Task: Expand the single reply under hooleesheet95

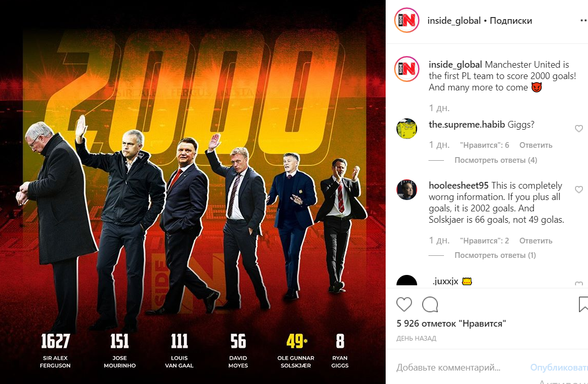Action: point(495,255)
